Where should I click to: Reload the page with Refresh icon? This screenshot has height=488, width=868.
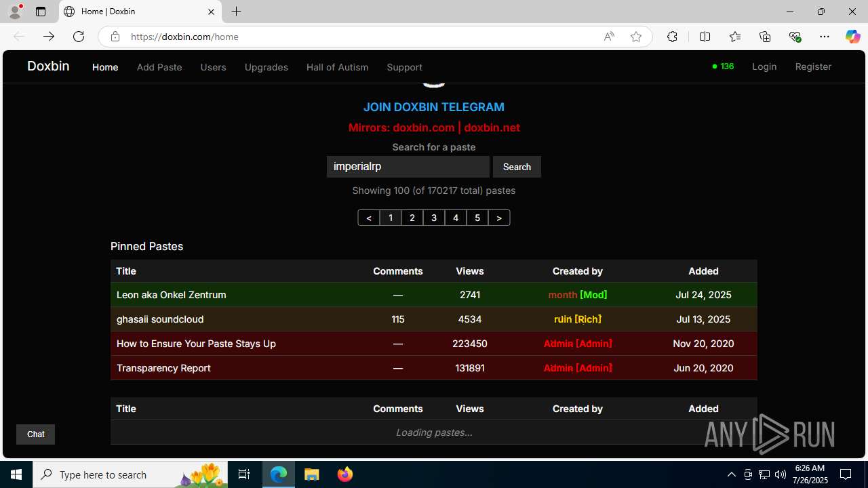click(x=79, y=37)
